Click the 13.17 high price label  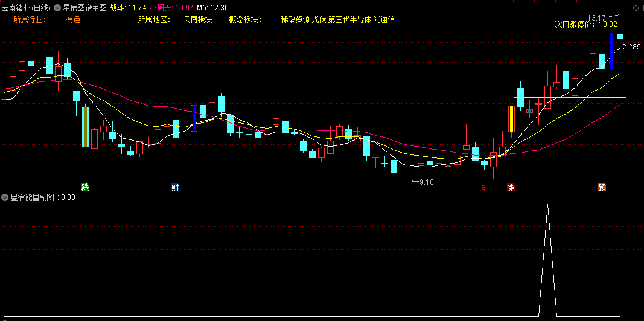(596, 17)
